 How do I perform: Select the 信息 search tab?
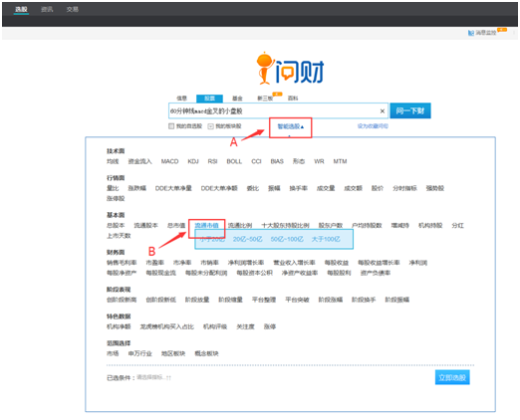[x=182, y=99]
